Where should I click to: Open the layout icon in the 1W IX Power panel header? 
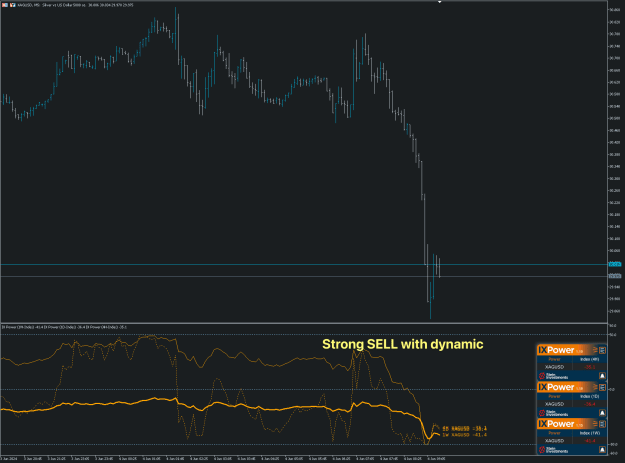pos(602,424)
